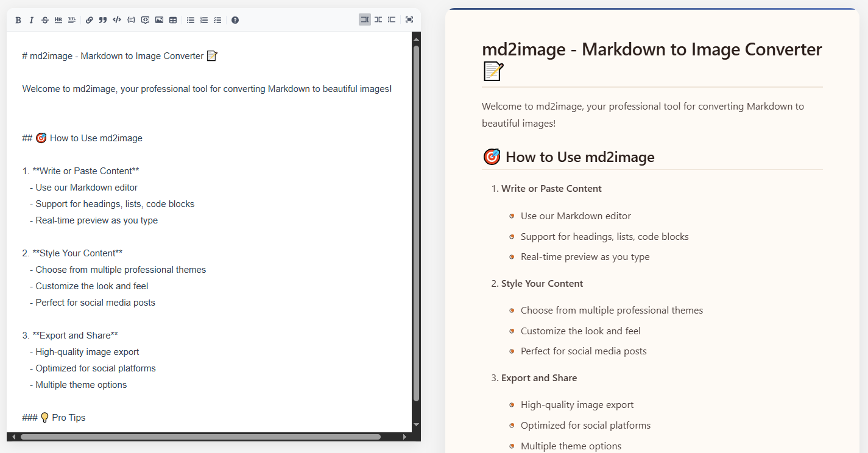Viewport: 868px width, 453px height.
Task: Insert a table from the toolbar
Action: tap(173, 20)
